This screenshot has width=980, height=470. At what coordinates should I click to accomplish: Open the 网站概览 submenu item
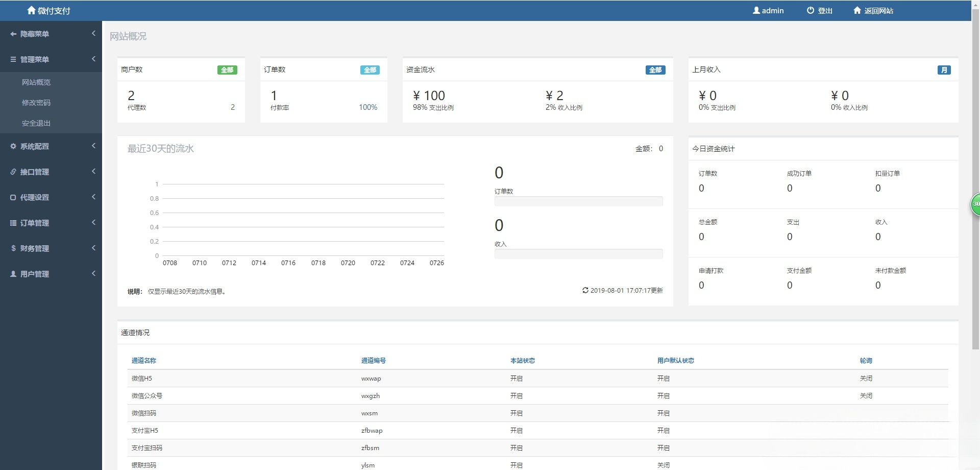(x=36, y=82)
